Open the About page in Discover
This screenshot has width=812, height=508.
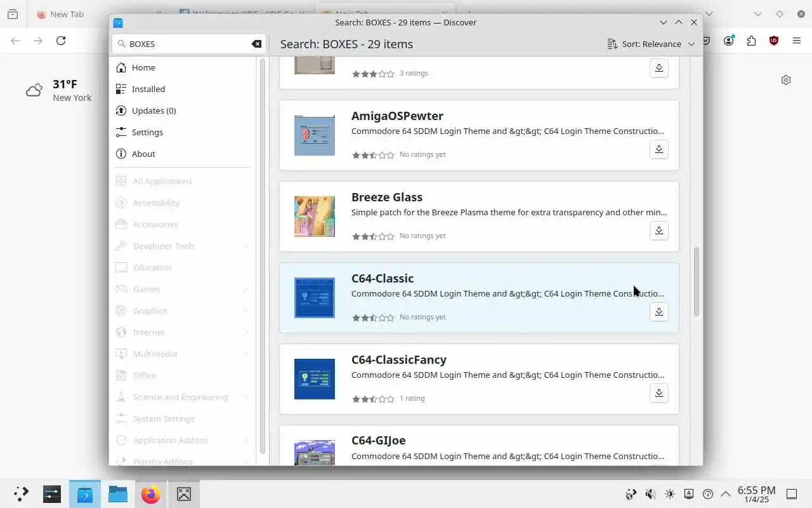pyautogui.click(x=183, y=154)
